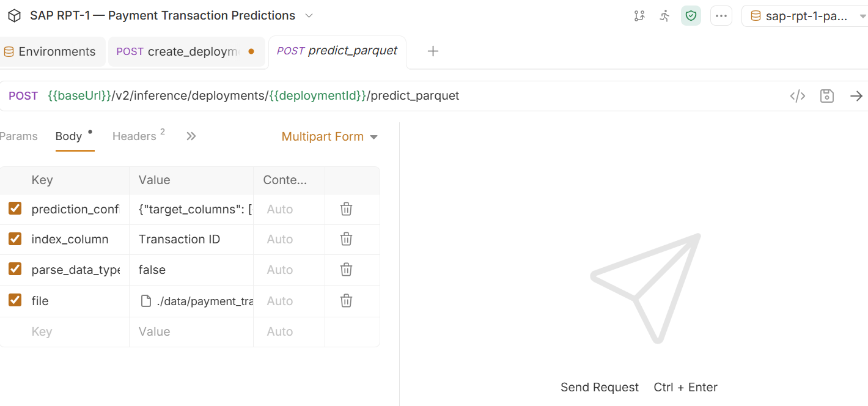Toggle the file row checkbox

(15, 300)
